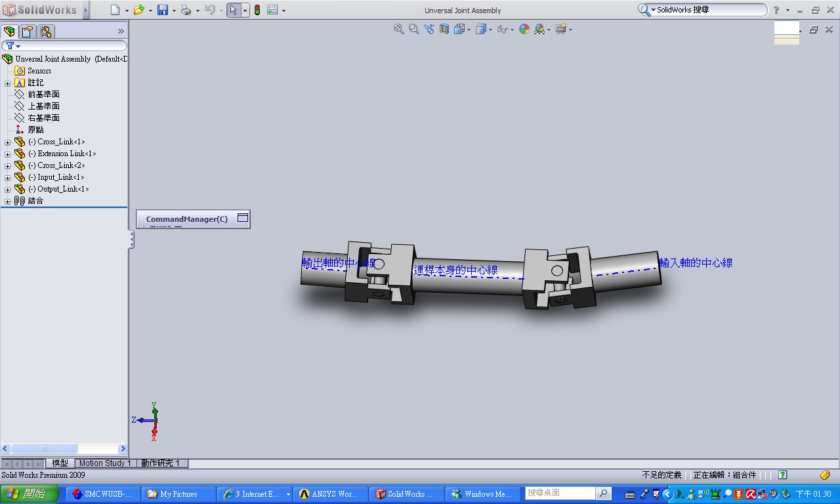840x504 pixels.
Task: Click Previous View icon
Action: click(x=429, y=29)
